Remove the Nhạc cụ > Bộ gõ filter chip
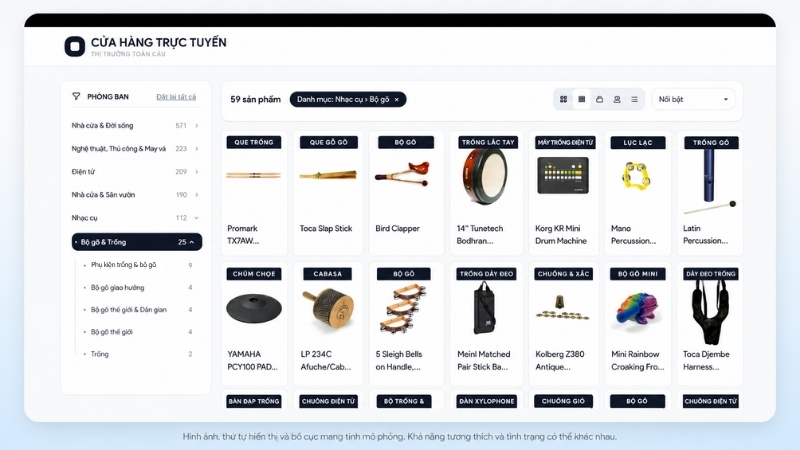This screenshot has width=800, height=450. tap(396, 99)
